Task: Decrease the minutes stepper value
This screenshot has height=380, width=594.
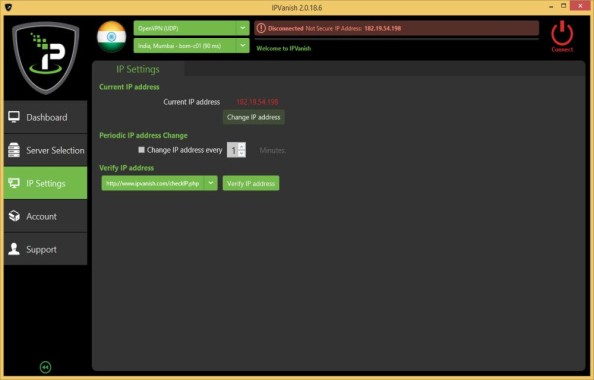Action: pos(242,153)
